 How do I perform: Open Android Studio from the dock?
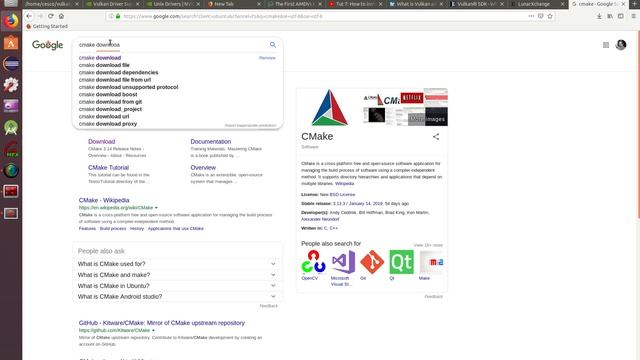tap(11, 128)
